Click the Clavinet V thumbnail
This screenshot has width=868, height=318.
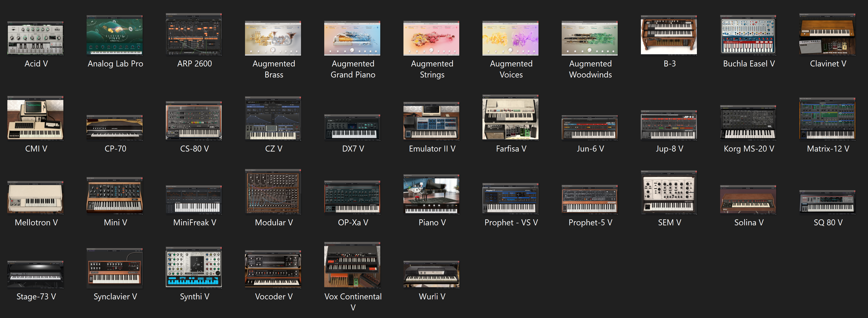click(827, 34)
